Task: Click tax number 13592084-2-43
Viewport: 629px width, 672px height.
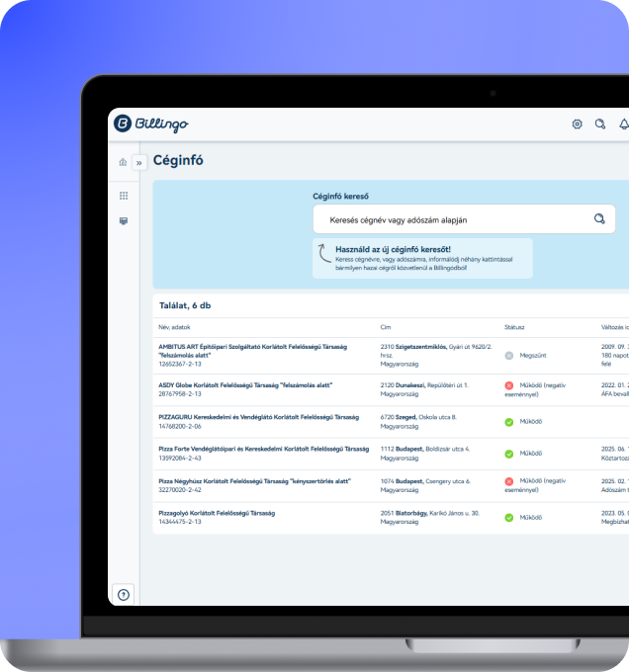Action: click(180, 459)
